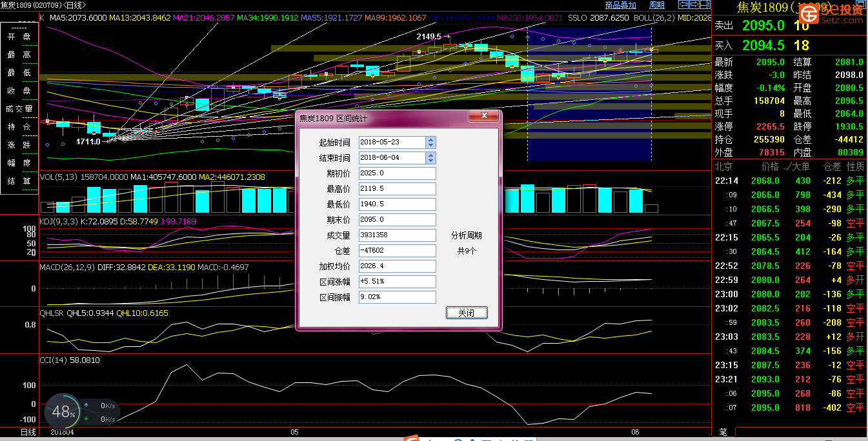868x441 pixels.
Task: Click the 涨跌 row in the left info panel
Action: 19,145
